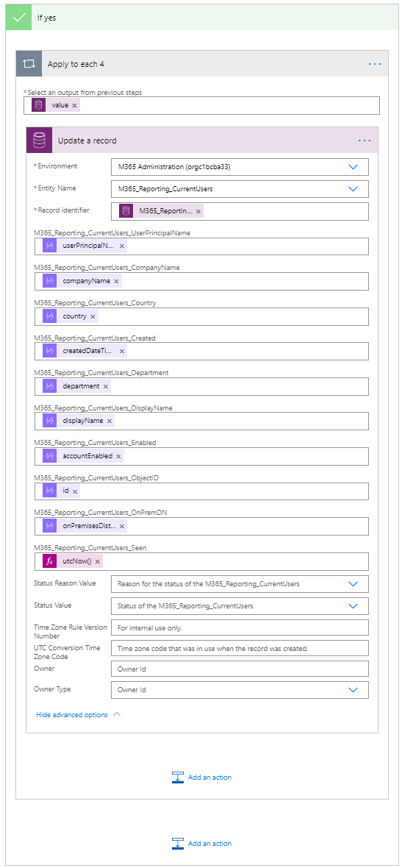Click the Owner Id input field

coord(240,669)
